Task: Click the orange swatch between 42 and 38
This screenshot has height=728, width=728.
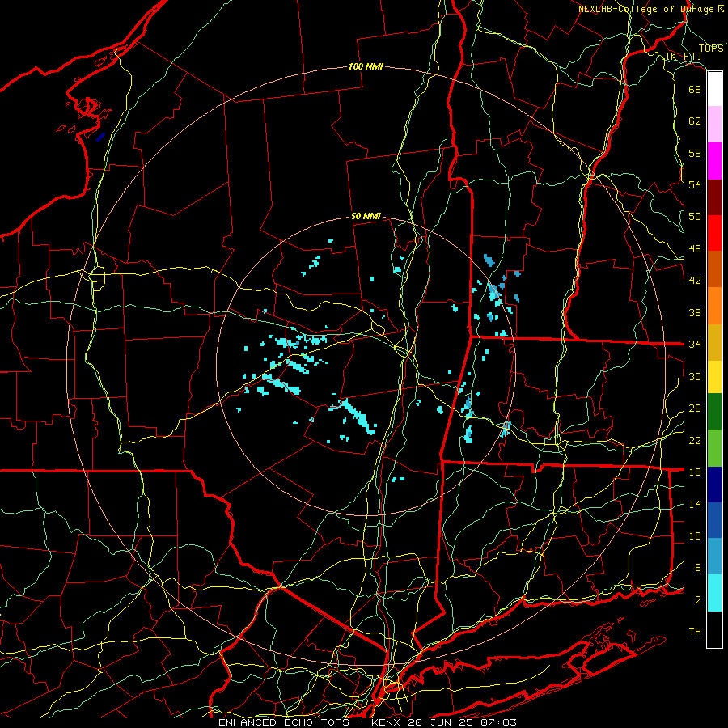Action: [x=714, y=306]
